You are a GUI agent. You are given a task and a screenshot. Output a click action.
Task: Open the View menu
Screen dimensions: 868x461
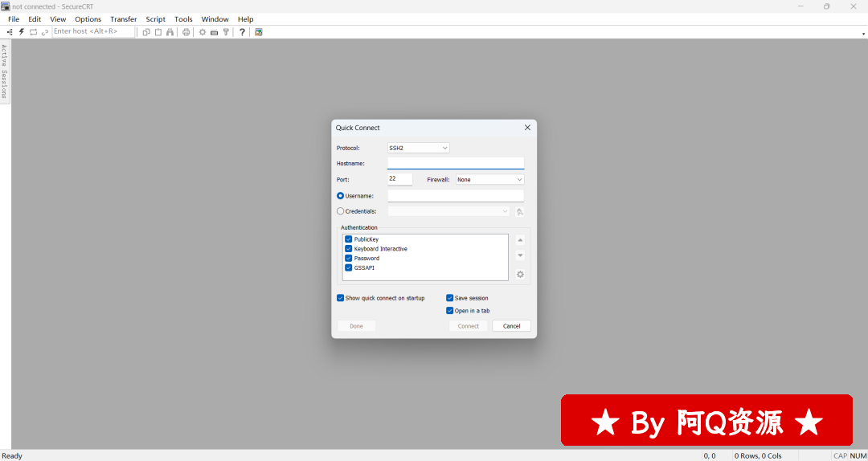[58, 18]
